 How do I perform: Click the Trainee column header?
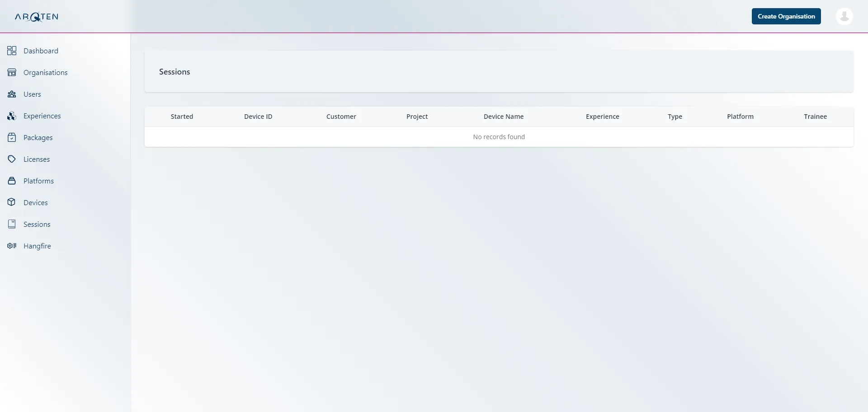[x=815, y=117]
